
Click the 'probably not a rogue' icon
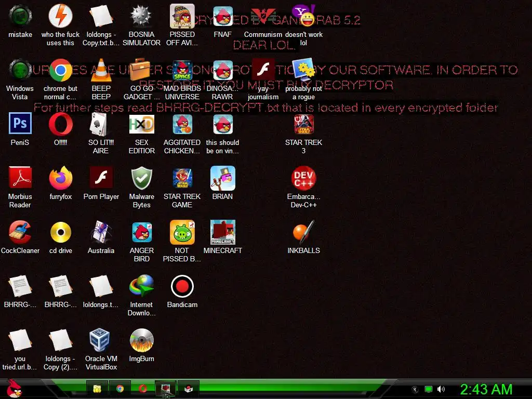303,70
